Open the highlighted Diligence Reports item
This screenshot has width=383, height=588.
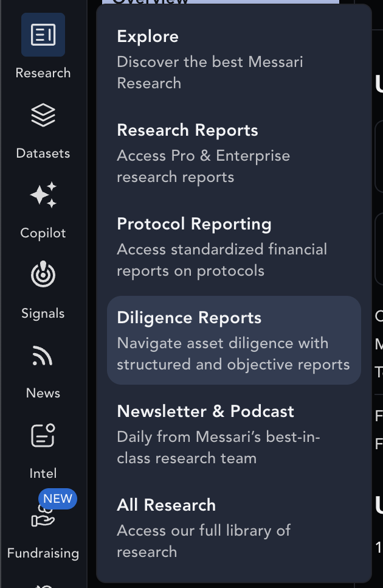point(234,340)
